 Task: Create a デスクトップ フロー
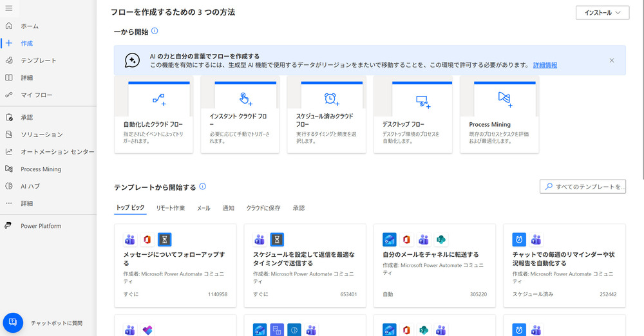[413, 115]
